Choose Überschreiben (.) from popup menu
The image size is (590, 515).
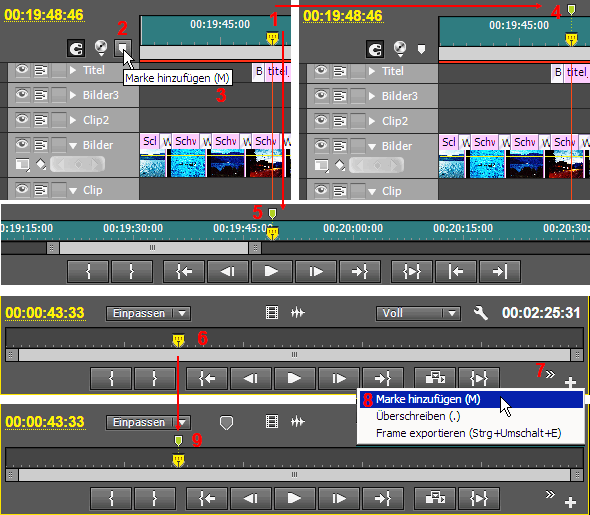(471, 416)
